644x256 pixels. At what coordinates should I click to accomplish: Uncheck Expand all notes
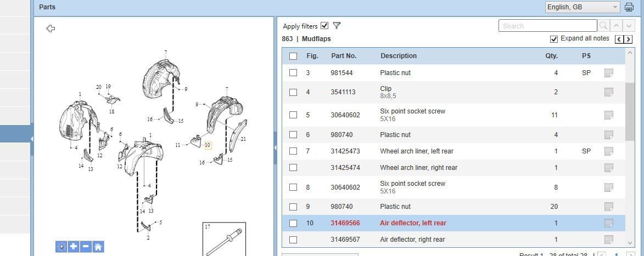554,39
